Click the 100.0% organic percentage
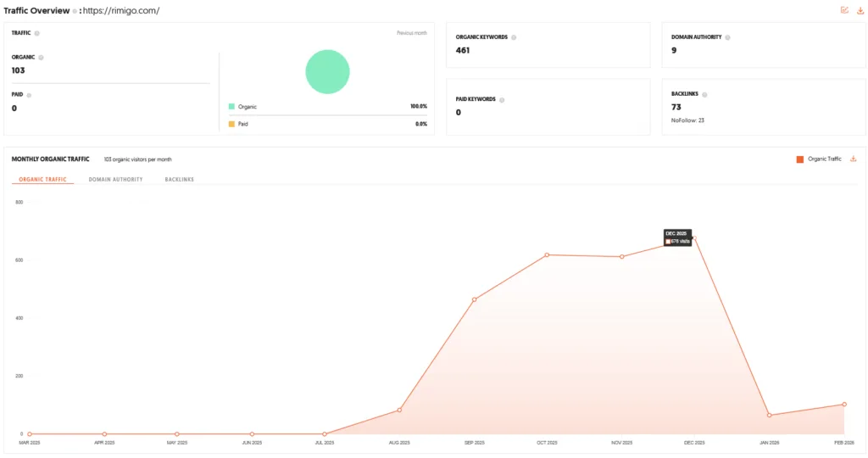This screenshot has height=458, width=868. click(419, 106)
